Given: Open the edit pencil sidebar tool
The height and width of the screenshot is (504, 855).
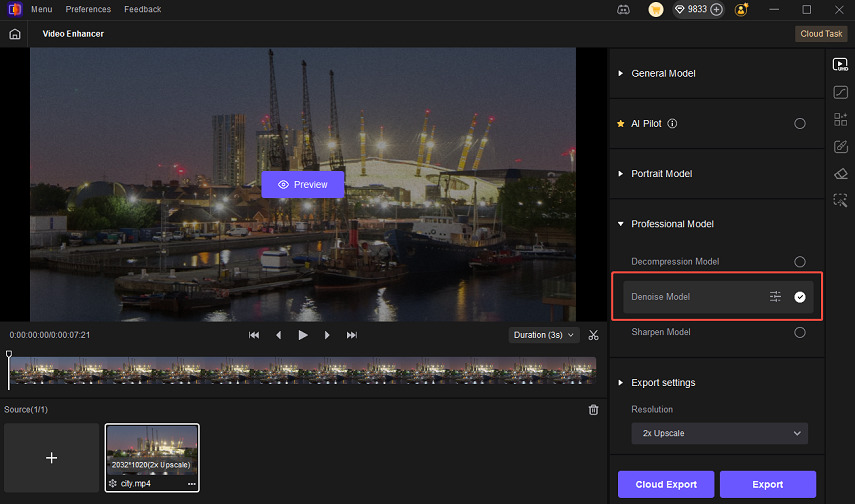Looking at the screenshot, I should tap(840, 146).
